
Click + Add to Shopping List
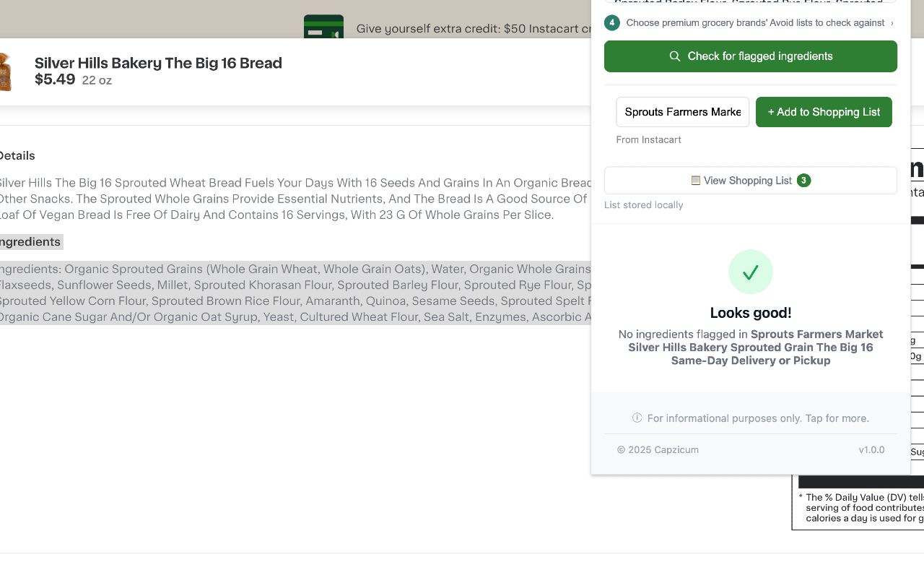click(824, 112)
